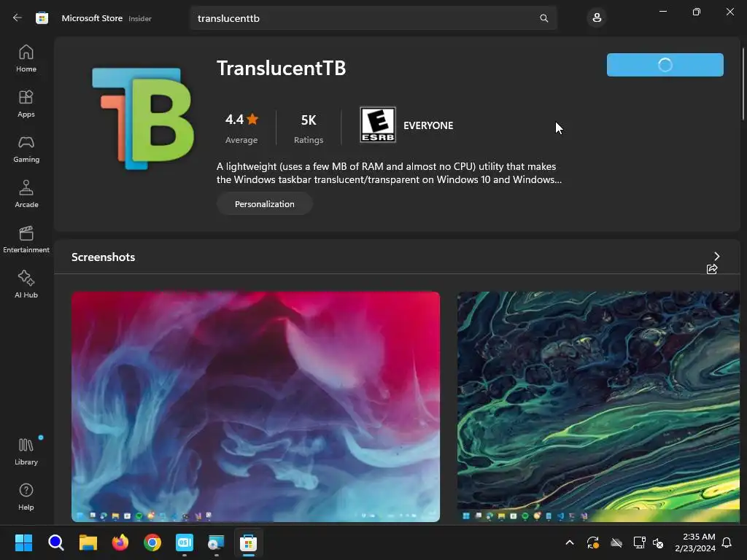
Task: Click the ESRB Everyone rating badge
Action: click(x=378, y=125)
